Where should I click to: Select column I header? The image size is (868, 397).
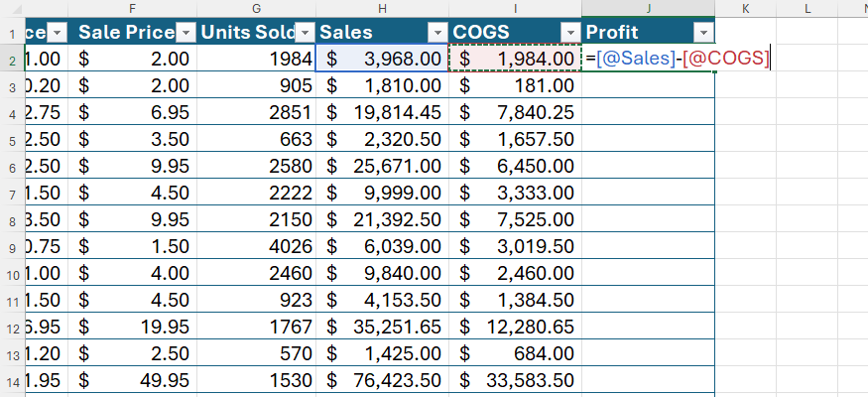coord(515,8)
